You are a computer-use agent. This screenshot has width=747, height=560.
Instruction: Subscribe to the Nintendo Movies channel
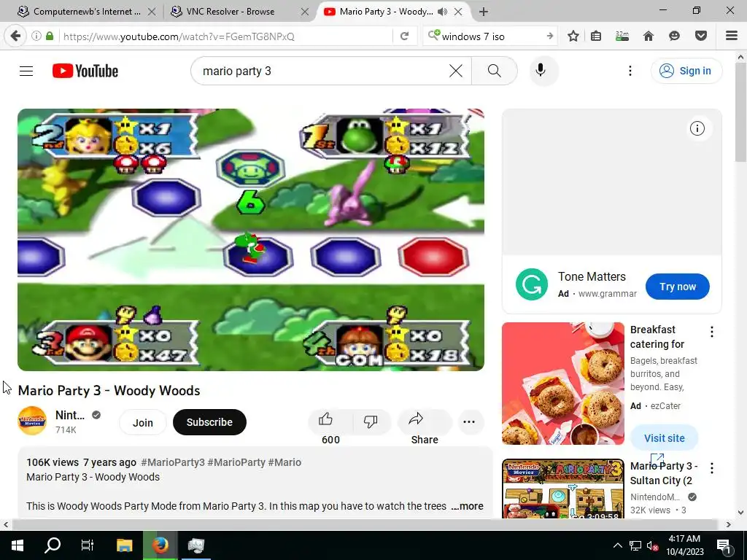[209, 422]
